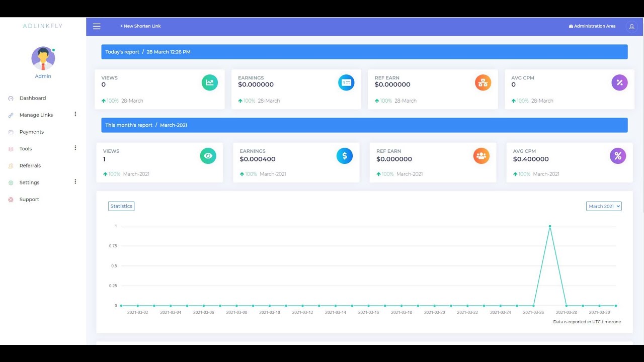Click the Today's report header bar
Image resolution: width=644 pixels, height=362 pixels.
pos(364,52)
